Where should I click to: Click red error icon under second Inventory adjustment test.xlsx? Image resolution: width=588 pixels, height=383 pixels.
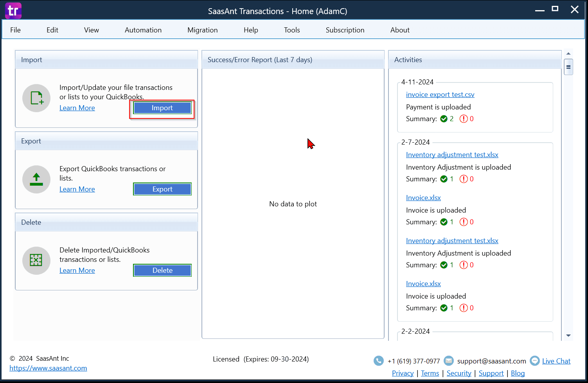tap(464, 265)
